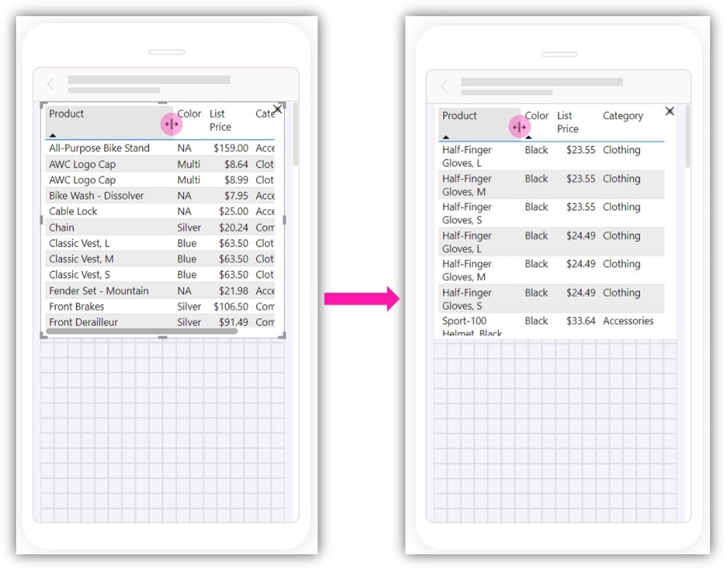Viewport: 728px width, 572px height.
Task: Click the vertical scrollbar in left phone
Action: click(x=295, y=134)
